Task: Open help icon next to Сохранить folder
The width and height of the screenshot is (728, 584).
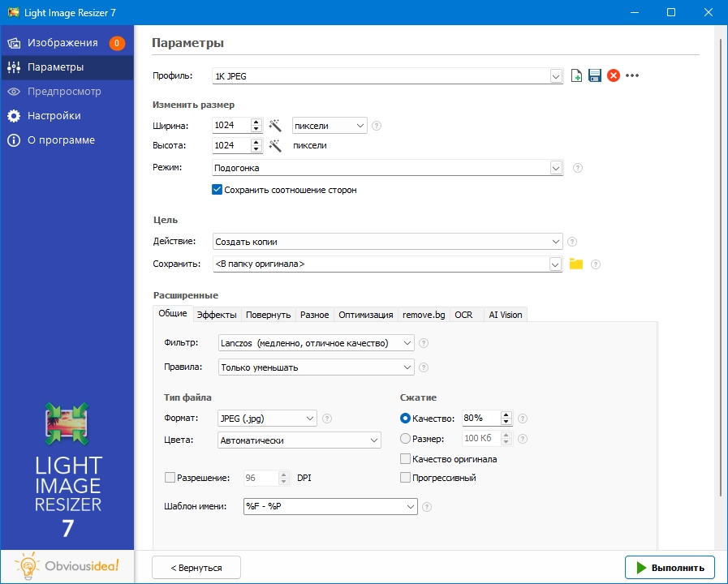Action: (596, 264)
